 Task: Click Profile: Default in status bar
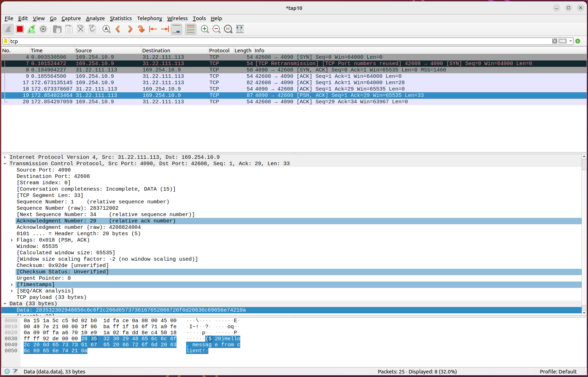click(558, 372)
